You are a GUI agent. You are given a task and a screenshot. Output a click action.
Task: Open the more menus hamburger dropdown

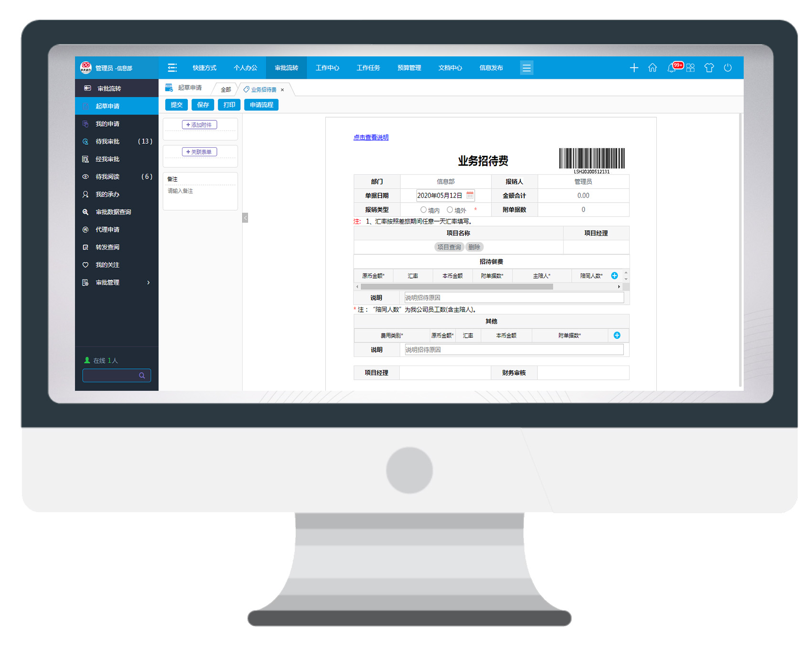(x=526, y=68)
